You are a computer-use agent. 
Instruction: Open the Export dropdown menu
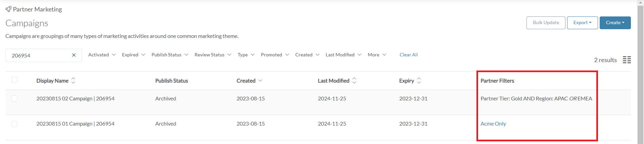pyautogui.click(x=582, y=22)
